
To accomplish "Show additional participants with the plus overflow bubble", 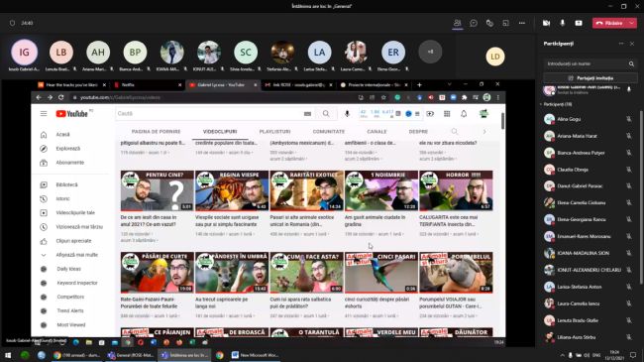I will coord(430,52).
